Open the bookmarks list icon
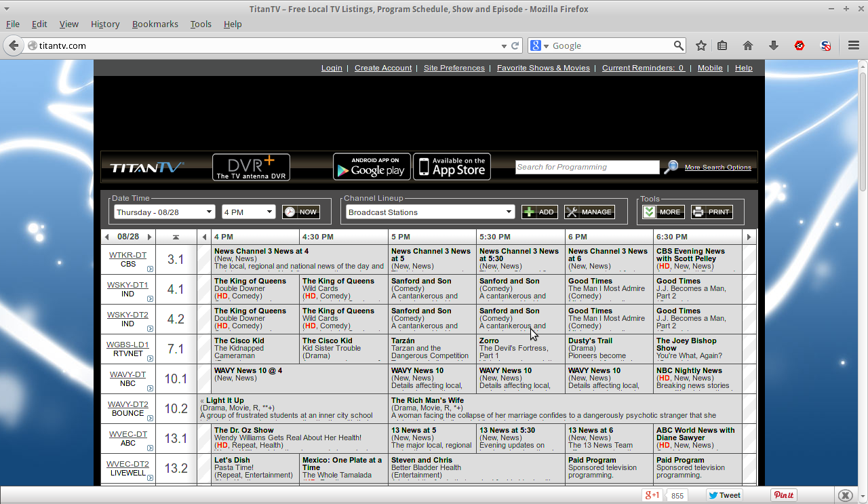The width and height of the screenshot is (868, 504). [x=722, y=45]
